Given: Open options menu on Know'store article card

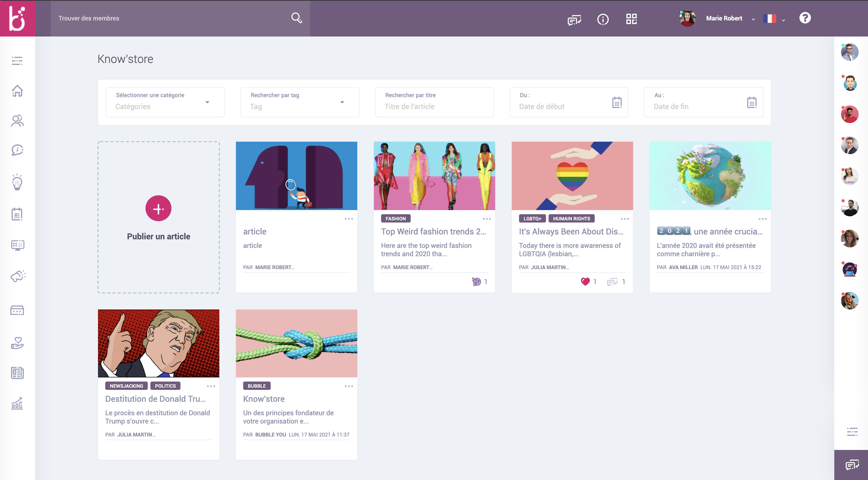Looking at the screenshot, I should click(349, 386).
